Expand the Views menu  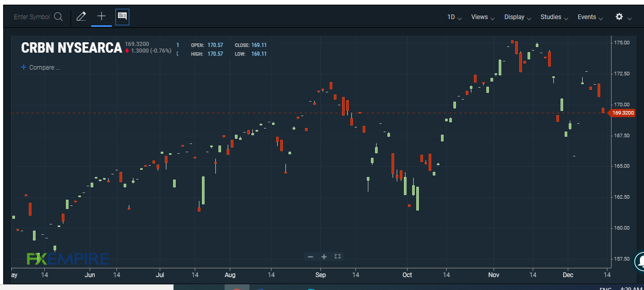pos(483,17)
